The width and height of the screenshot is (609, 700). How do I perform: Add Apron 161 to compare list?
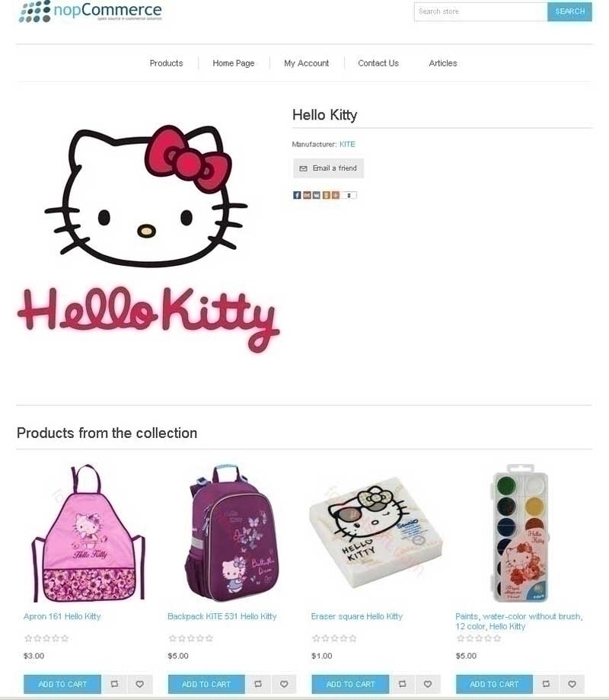coord(114,683)
